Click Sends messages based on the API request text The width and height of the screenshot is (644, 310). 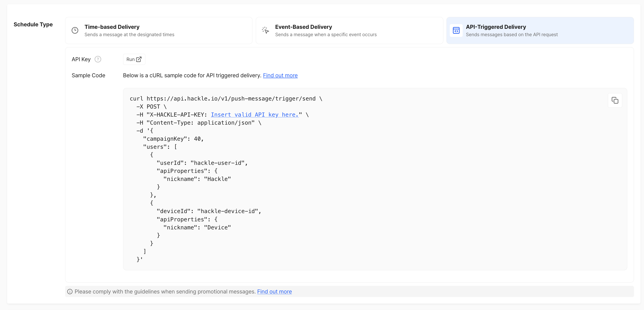point(512,35)
